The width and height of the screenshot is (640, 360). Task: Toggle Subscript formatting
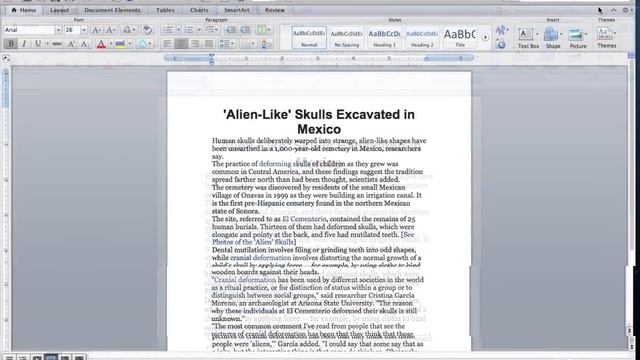coord(84,44)
